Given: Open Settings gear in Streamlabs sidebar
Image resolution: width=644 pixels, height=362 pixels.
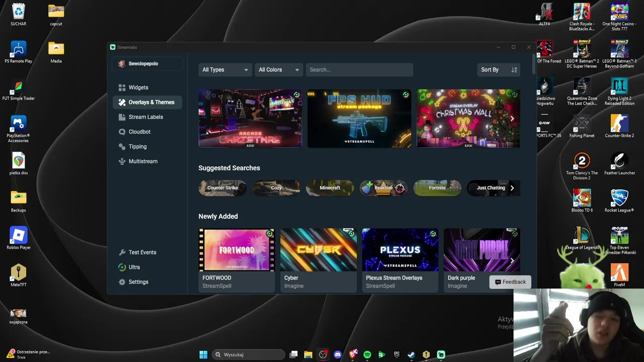Looking at the screenshot, I should click(122, 282).
